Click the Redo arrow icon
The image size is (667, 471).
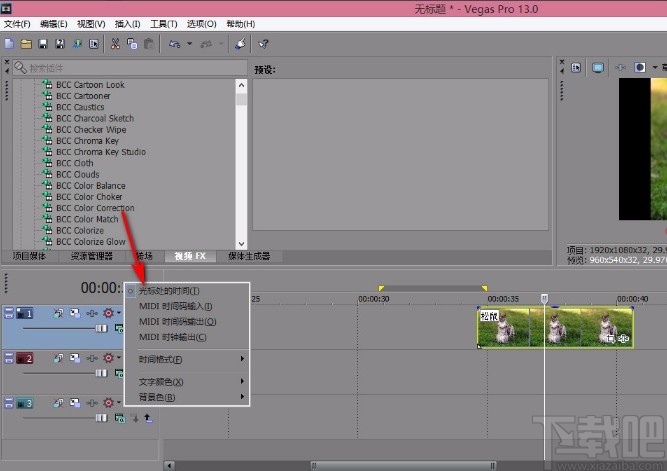pos(206,44)
